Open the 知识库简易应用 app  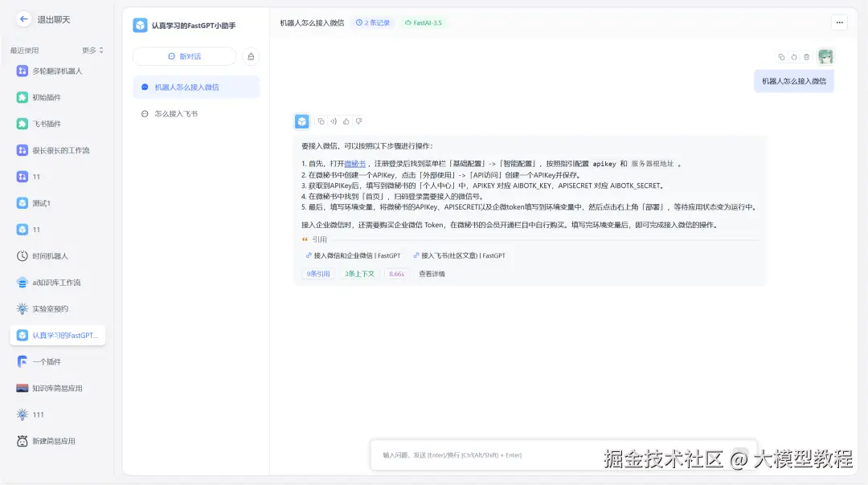pos(58,388)
